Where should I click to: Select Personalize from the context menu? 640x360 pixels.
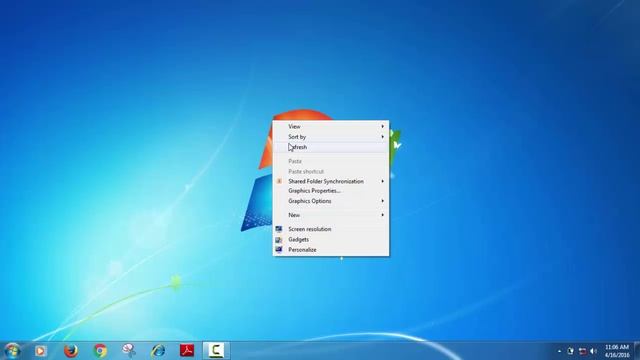pos(331,249)
